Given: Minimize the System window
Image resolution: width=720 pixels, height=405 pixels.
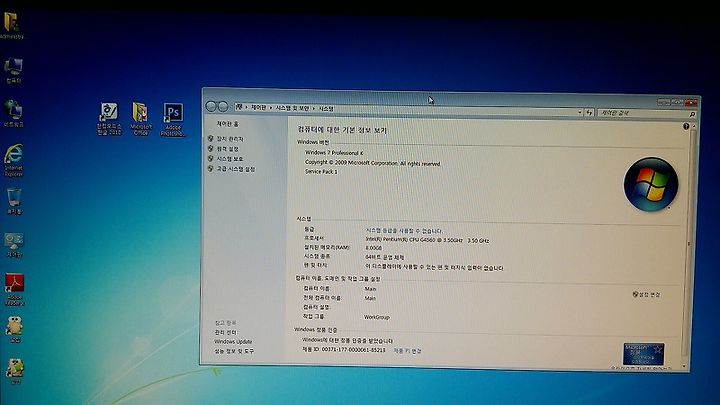Looking at the screenshot, I should click(x=663, y=102).
